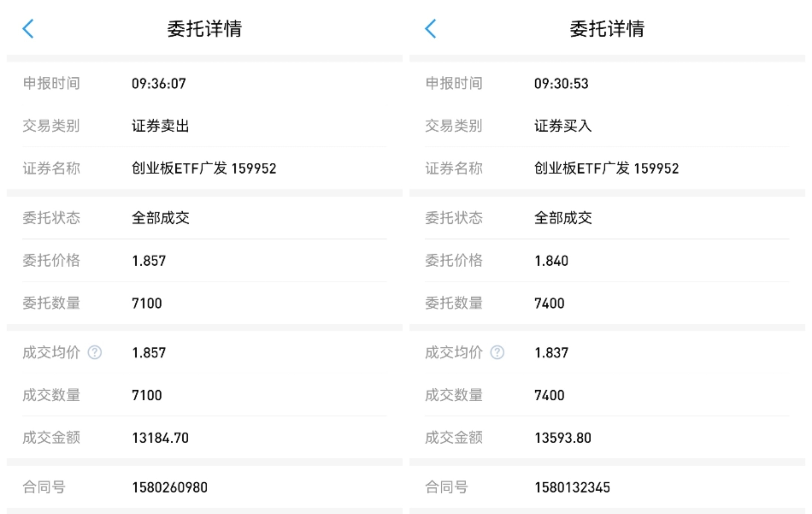
Task: Click left 委托详情 title
Action: 205,29
